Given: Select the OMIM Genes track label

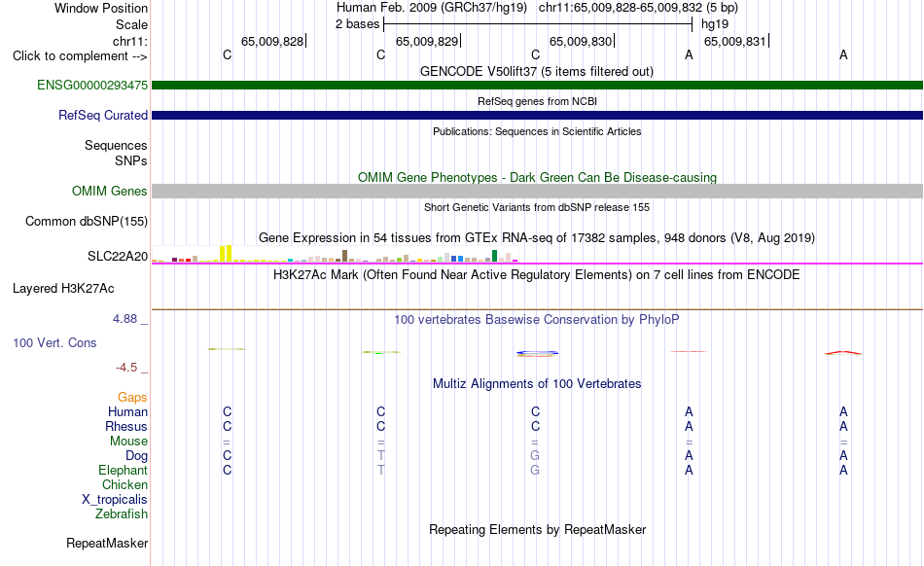Looking at the screenshot, I should coord(109,191).
